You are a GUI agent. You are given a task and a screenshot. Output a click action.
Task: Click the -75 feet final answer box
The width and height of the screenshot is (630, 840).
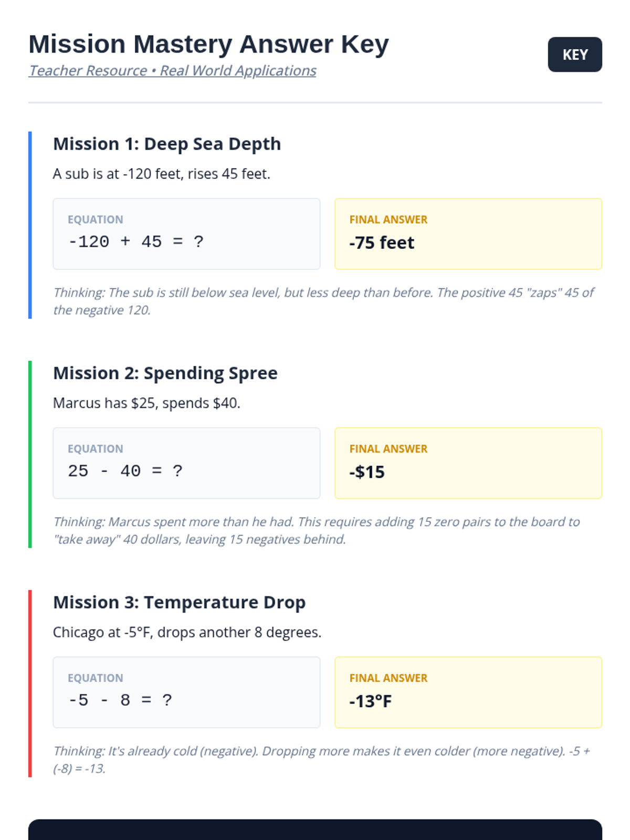coord(468,234)
